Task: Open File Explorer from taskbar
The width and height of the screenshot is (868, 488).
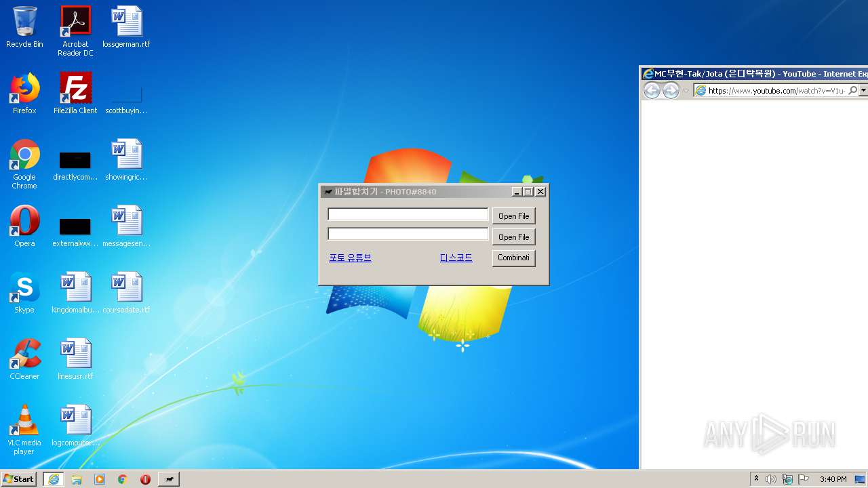Action: pyautogui.click(x=77, y=479)
